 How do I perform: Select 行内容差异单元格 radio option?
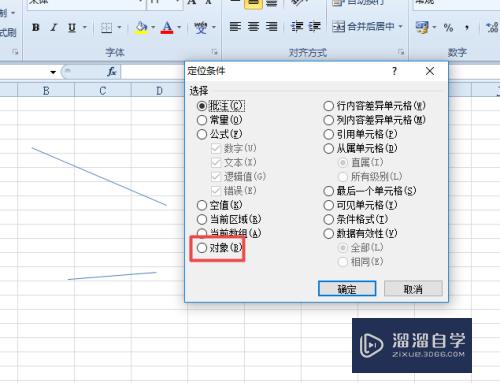[x=374, y=106]
